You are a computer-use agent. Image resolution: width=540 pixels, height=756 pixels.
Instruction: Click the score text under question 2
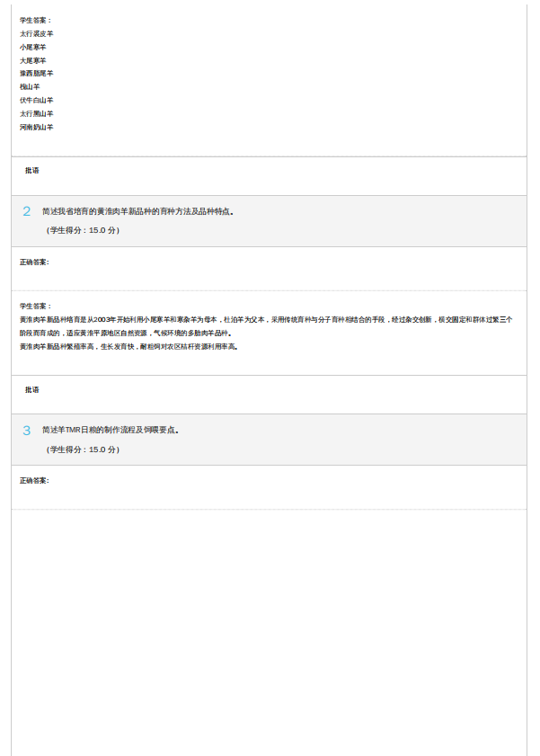(x=83, y=230)
